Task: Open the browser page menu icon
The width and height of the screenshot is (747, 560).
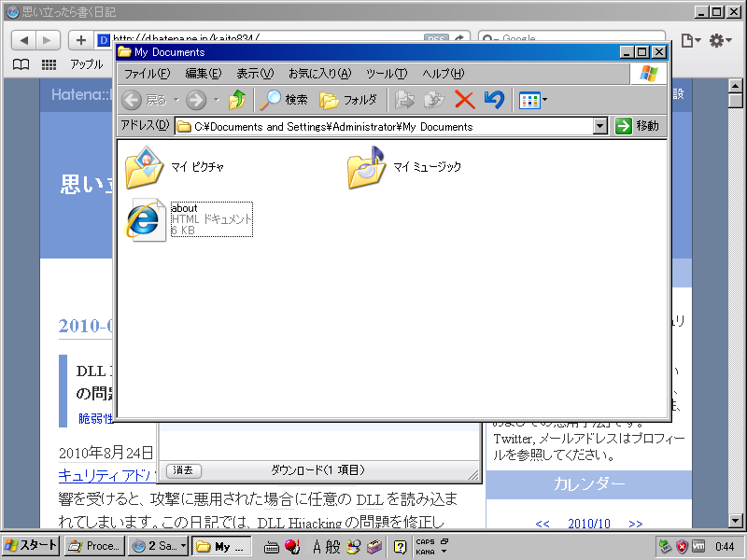Action: (690, 40)
